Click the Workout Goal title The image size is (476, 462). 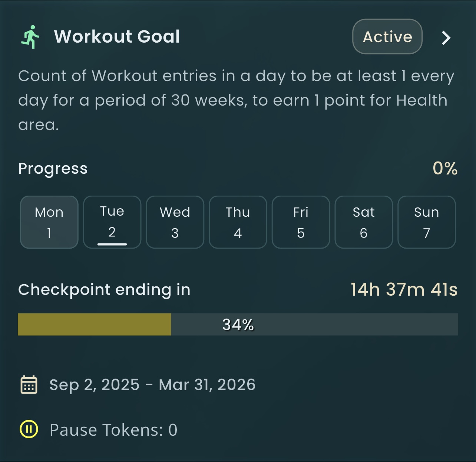[x=117, y=37]
